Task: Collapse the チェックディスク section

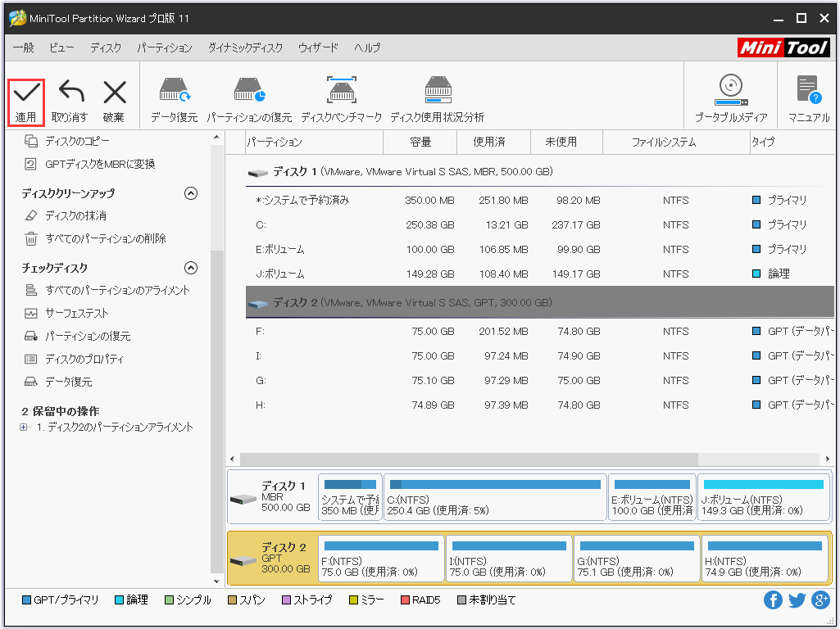Action: 191,268
